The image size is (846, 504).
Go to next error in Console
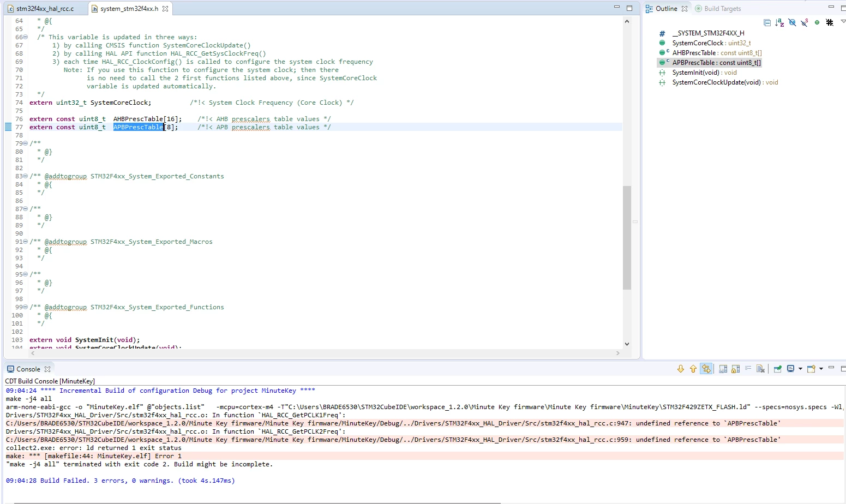coord(681,369)
